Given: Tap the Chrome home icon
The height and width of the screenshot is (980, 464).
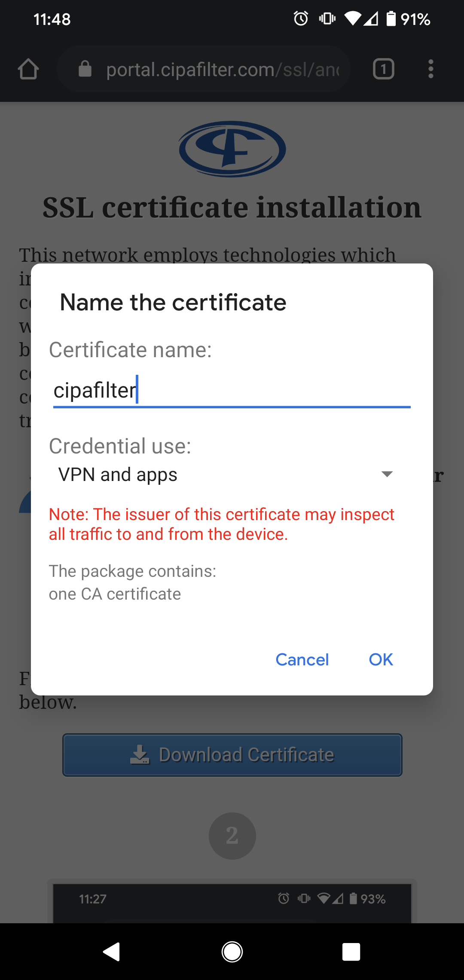Looking at the screenshot, I should [28, 69].
